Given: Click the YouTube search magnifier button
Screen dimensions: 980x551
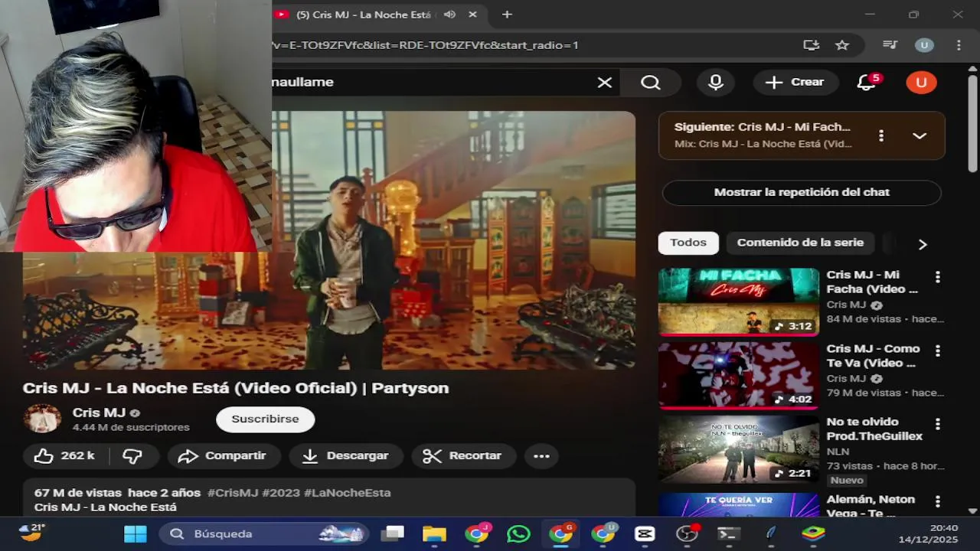Looking at the screenshot, I should coord(651,82).
